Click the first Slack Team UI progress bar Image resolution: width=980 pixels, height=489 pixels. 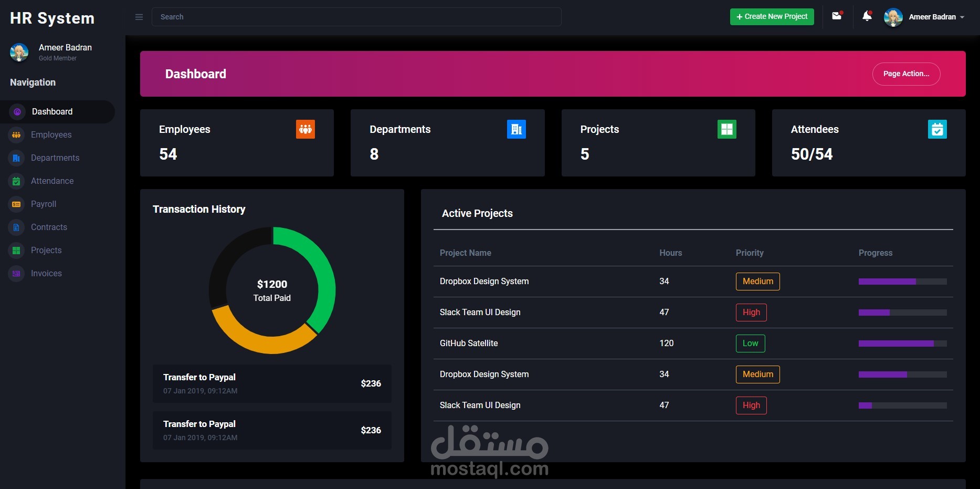click(x=903, y=313)
